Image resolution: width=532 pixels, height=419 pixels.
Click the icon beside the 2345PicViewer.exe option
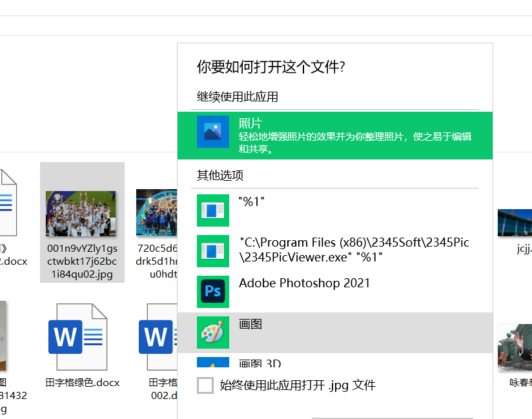click(213, 251)
